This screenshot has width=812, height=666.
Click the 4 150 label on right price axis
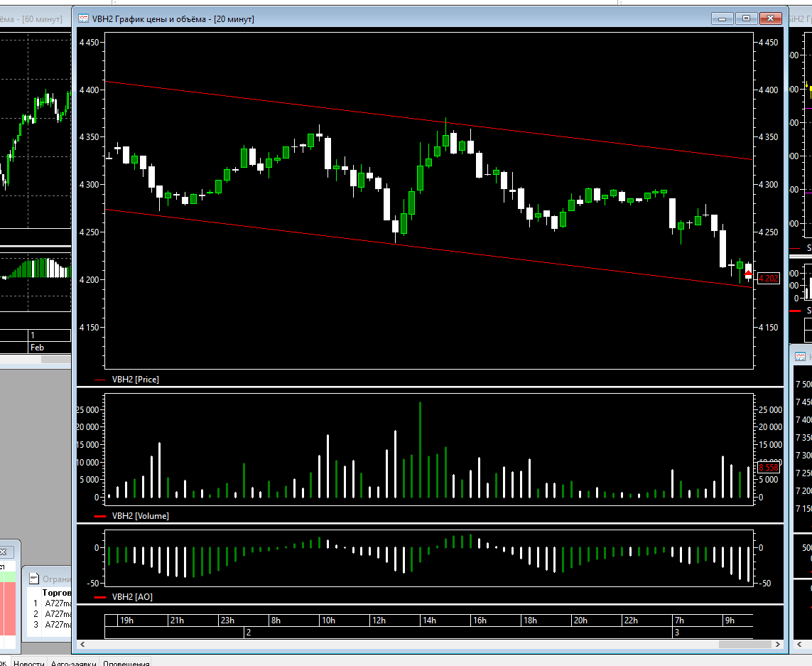click(768, 328)
